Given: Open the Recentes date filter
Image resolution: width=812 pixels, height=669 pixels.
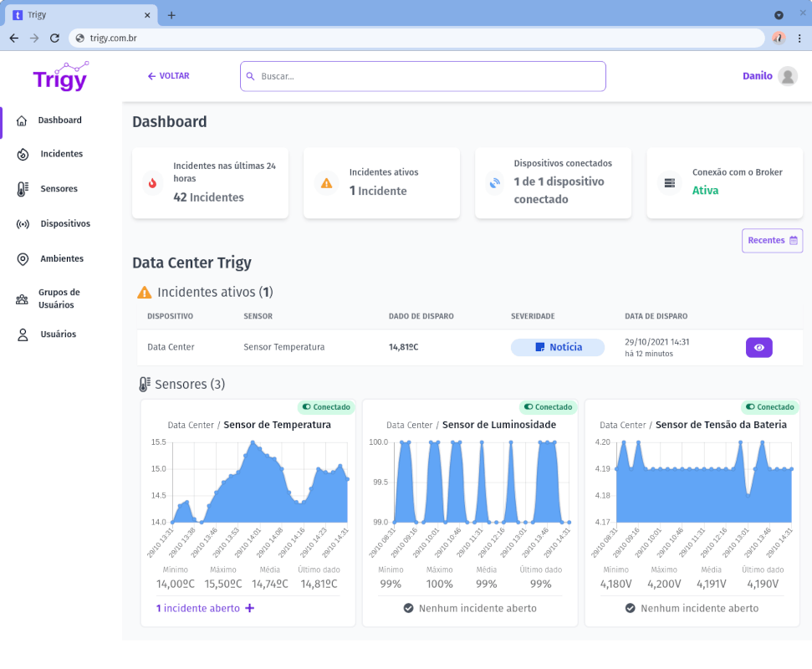Looking at the screenshot, I should [772, 241].
